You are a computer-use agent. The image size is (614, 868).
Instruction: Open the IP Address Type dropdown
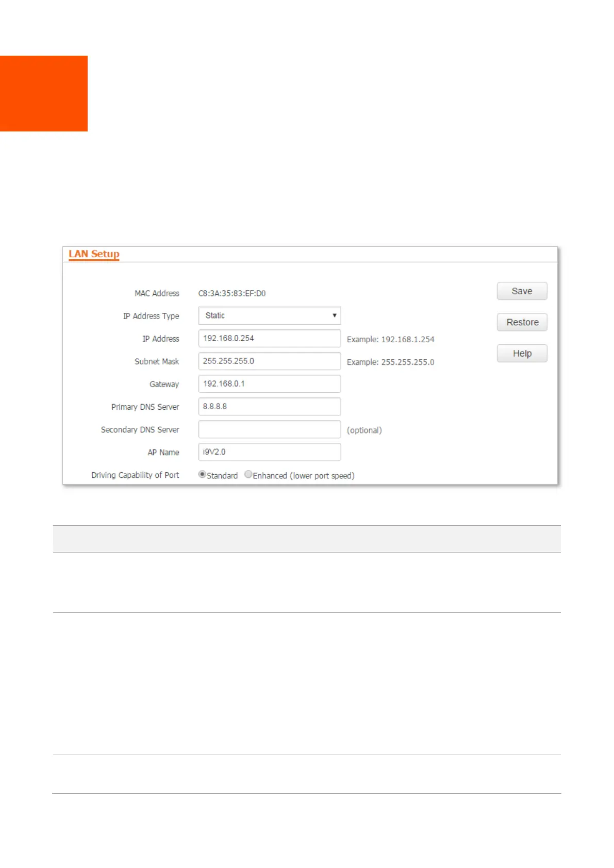270,315
